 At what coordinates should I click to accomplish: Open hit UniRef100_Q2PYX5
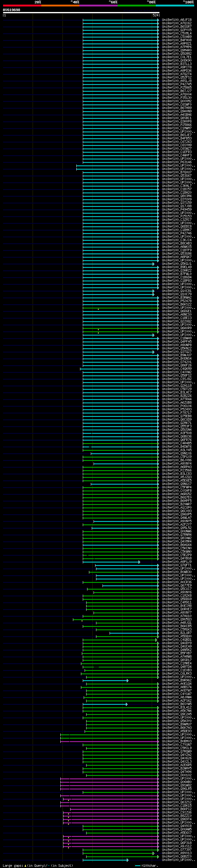[x=177, y=30]
